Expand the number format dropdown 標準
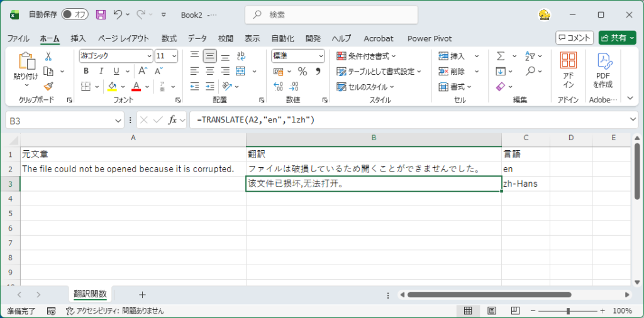Screen dimensions: 644x318 click(x=320, y=56)
